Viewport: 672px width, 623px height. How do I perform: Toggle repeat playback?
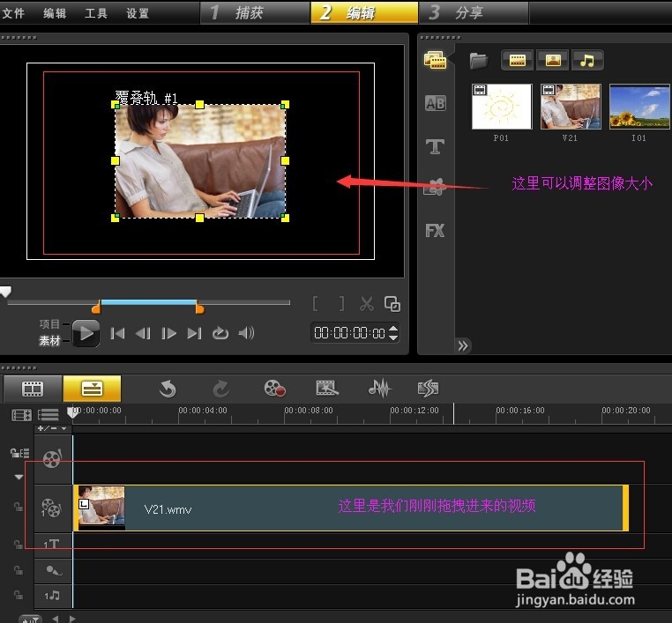coord(220,333)
